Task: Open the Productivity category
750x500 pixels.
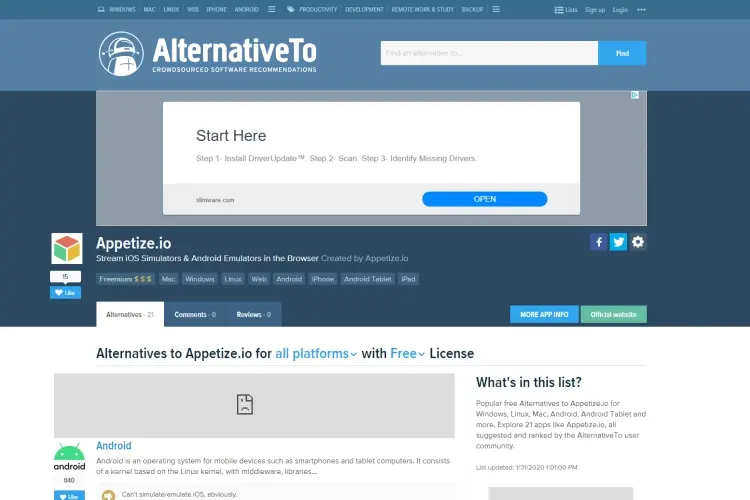Action: coord(318,10)
